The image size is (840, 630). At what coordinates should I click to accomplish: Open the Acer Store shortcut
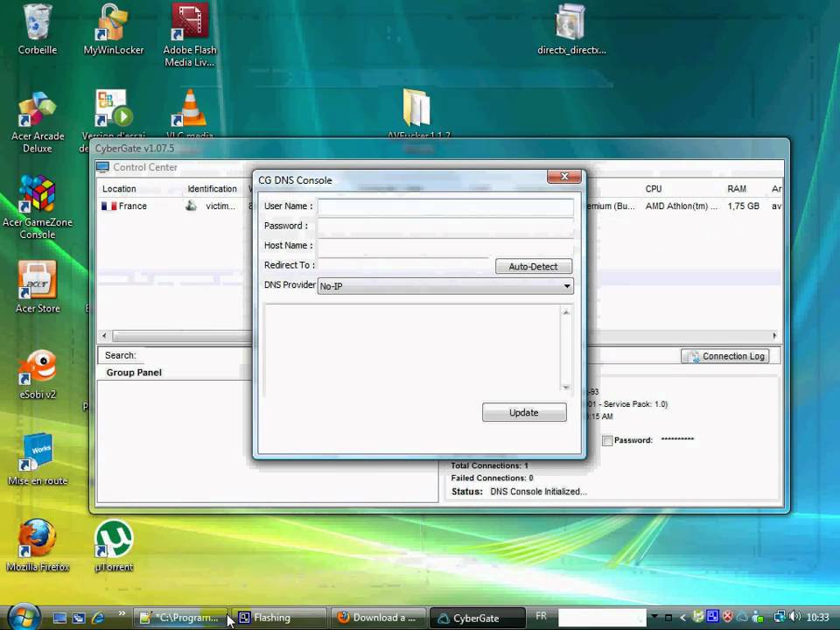click(x=37, y=287)
